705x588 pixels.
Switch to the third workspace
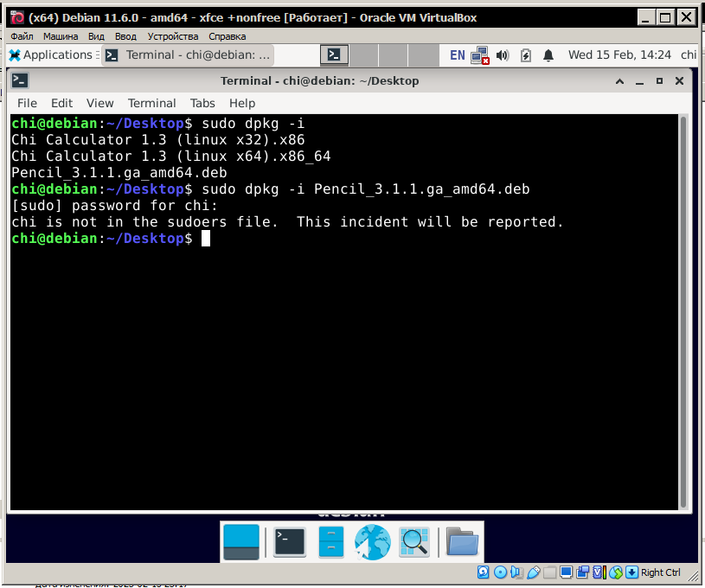393,55
